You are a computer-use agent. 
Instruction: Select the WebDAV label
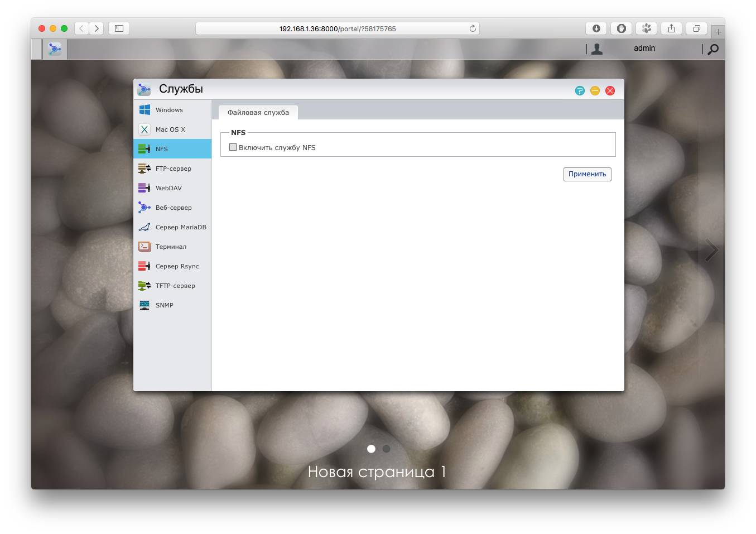coord(168,188)
